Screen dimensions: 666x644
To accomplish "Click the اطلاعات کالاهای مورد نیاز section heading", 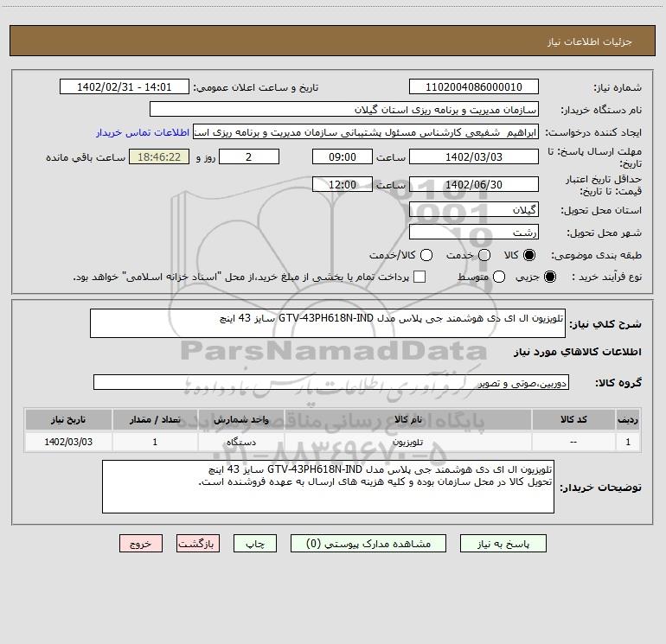I will pyautogui.click(x=578, y=352).
